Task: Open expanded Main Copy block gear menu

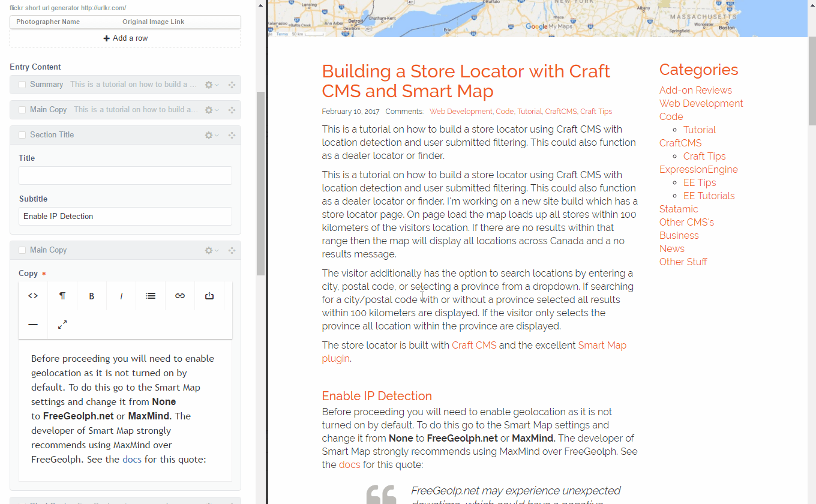Action: 212,251
